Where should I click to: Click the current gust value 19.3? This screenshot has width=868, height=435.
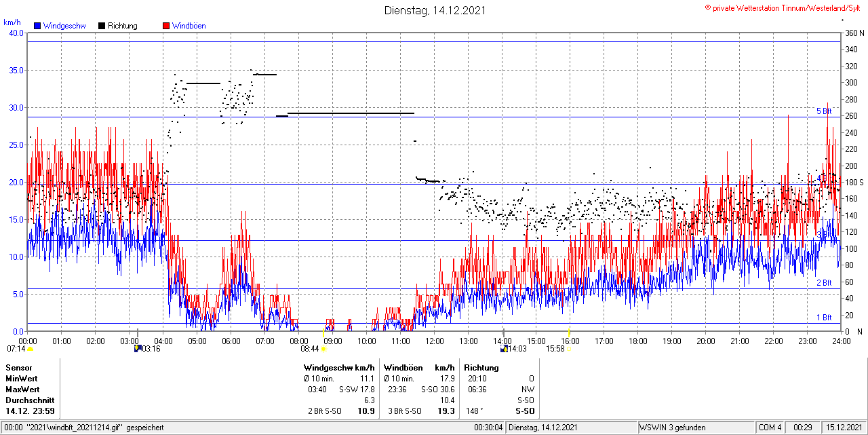(446, 411)
